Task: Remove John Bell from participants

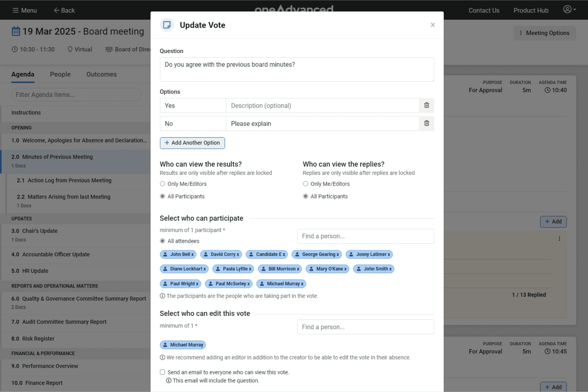Action: (x=192, y=254)
